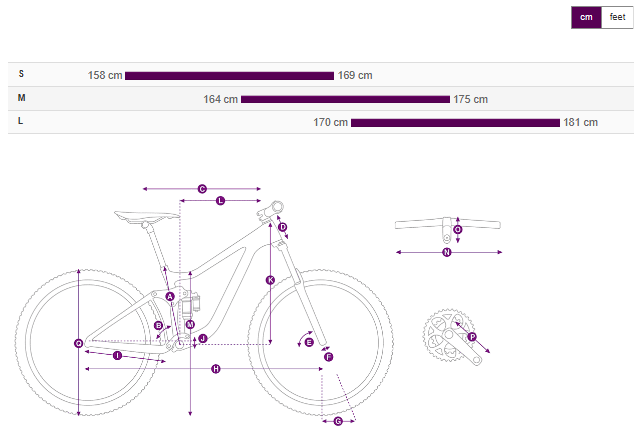Click the L size height range bar
Viewport: 644px width, 430px height.
(x=455, y=123)
